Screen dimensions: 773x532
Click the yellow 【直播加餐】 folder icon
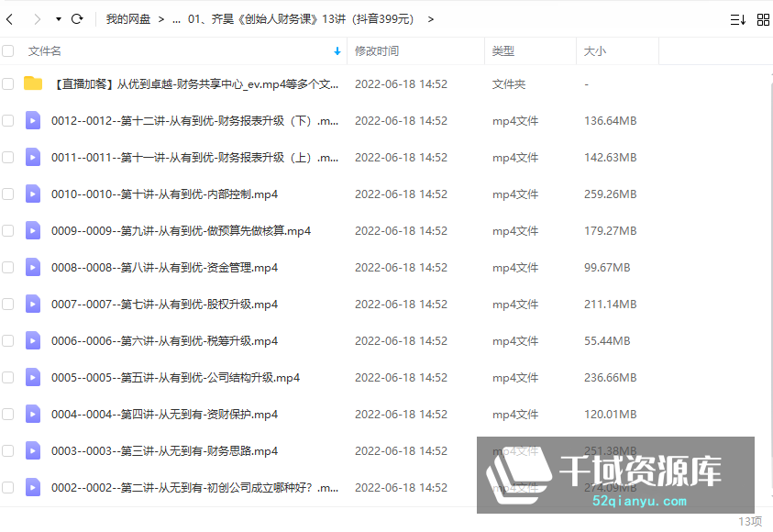pos(33,83)
